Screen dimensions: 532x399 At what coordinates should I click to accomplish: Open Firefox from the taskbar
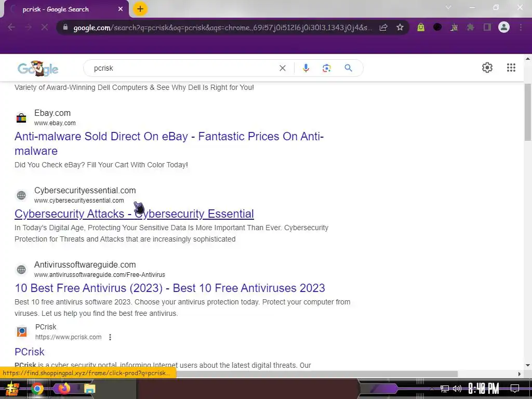pyautogui.click(x=64, y=389)
